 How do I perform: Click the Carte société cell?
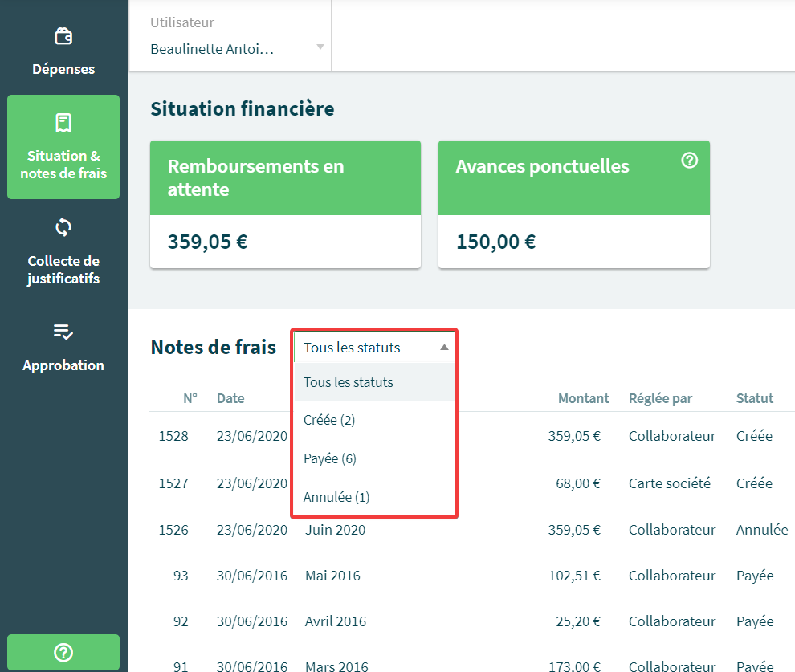pyautogui.click(x=669, y=483)
